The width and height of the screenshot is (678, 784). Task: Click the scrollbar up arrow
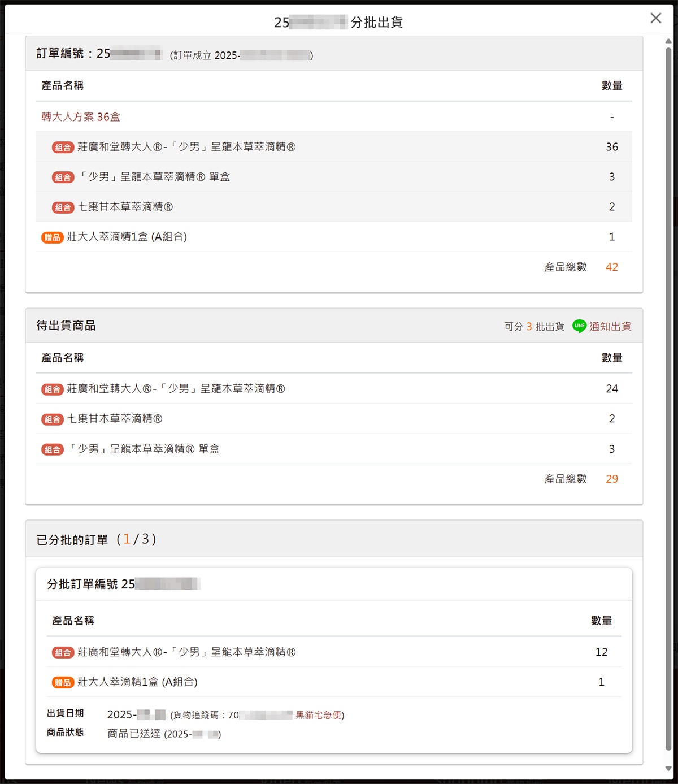click(668, 41)
